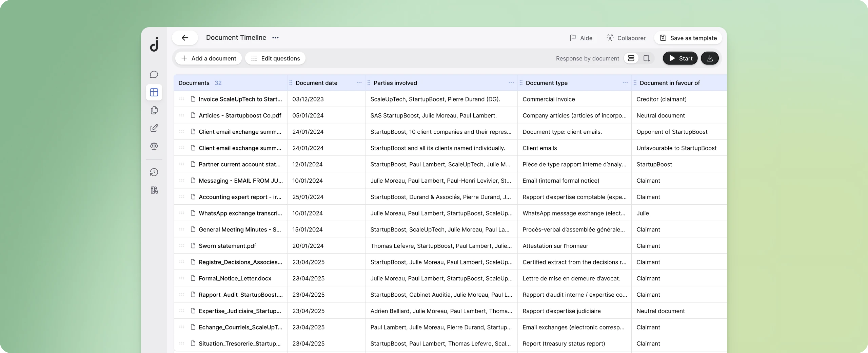Open Invoice ScaleUpTech to Start... document
Viewport: 868px width, 353px height.
point(240,99)
